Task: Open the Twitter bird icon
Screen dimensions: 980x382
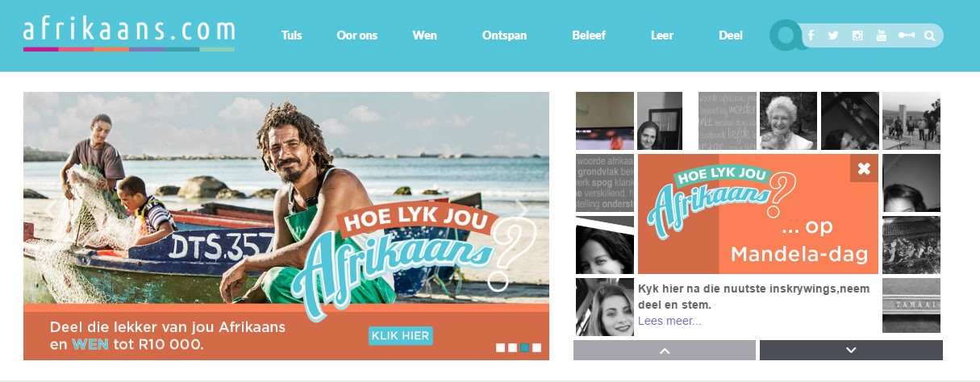Action: click(833, 35)
